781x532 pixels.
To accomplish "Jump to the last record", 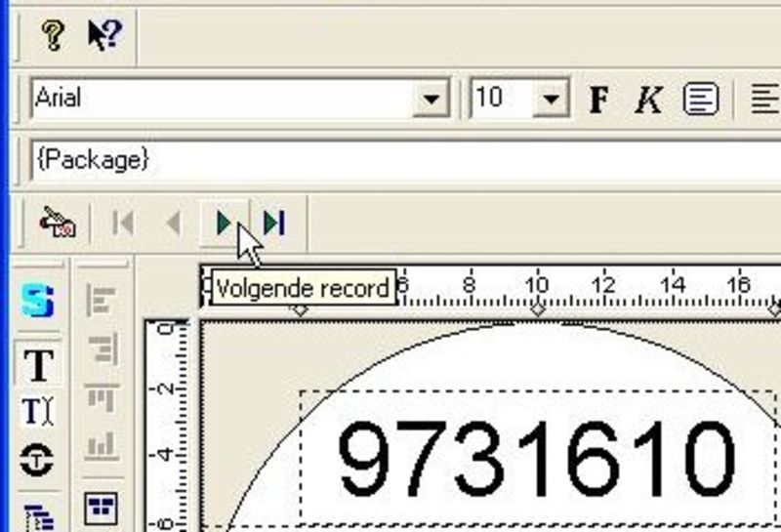I will [x=274, y=224].
